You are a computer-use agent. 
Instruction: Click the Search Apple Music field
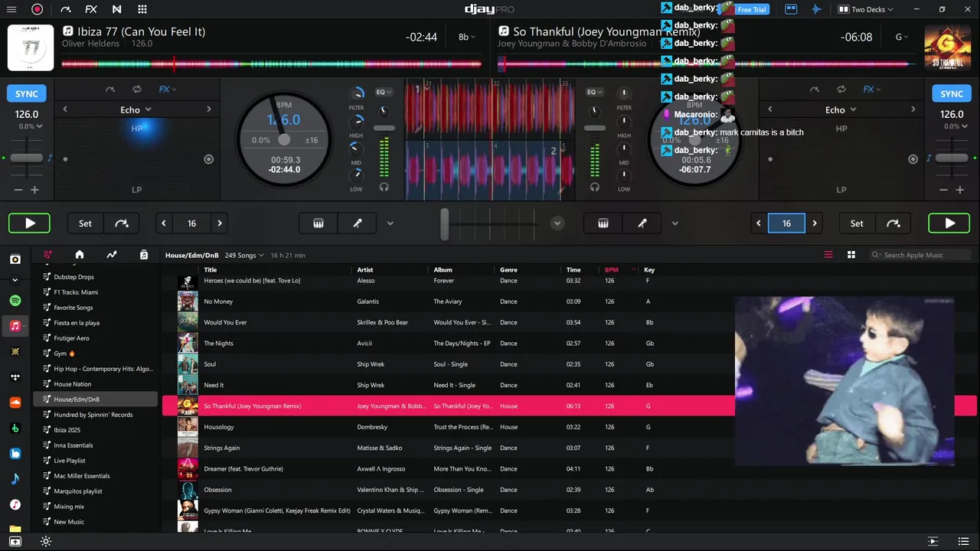pos(921,255)
